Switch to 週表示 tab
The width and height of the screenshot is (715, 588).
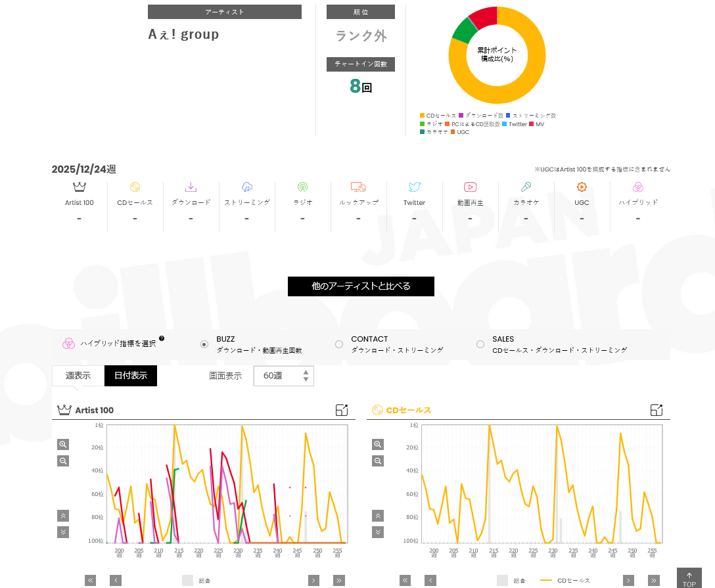pos(78,376)
